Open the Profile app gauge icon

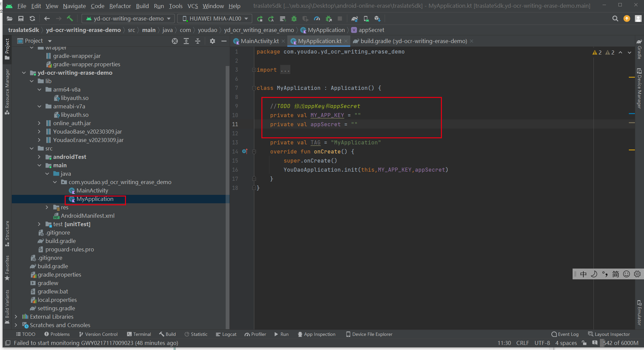[x=317, y=19]
